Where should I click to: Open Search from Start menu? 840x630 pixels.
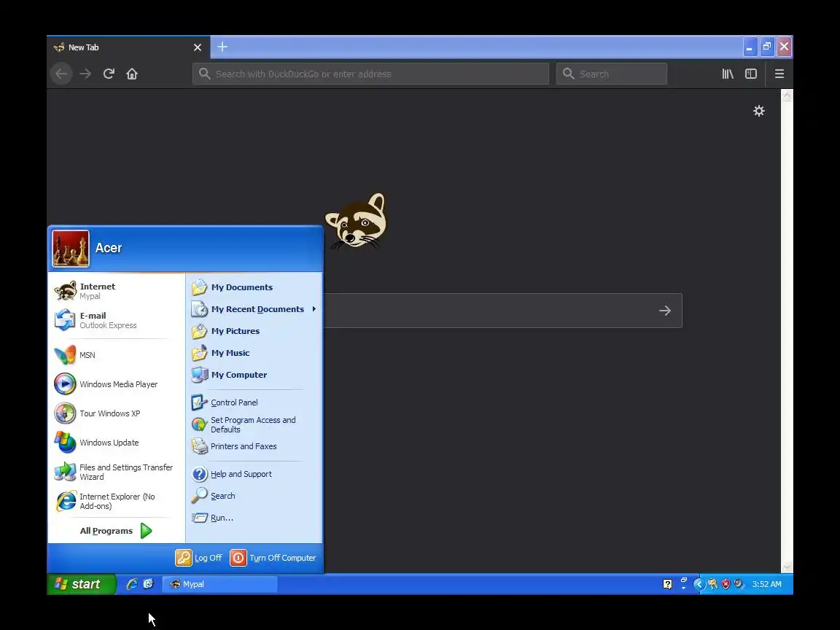click(x=254, y=496)
